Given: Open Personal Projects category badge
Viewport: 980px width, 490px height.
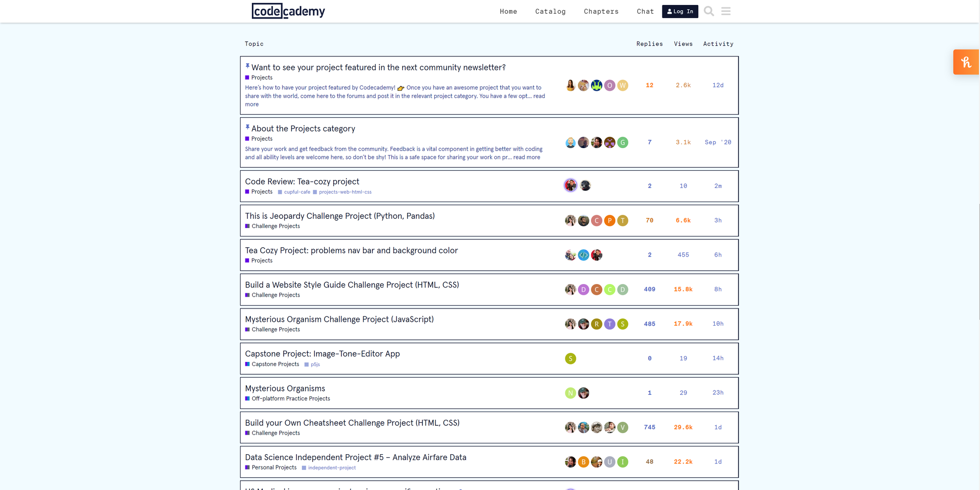Looking at the screenshot, I should point(271,467).
